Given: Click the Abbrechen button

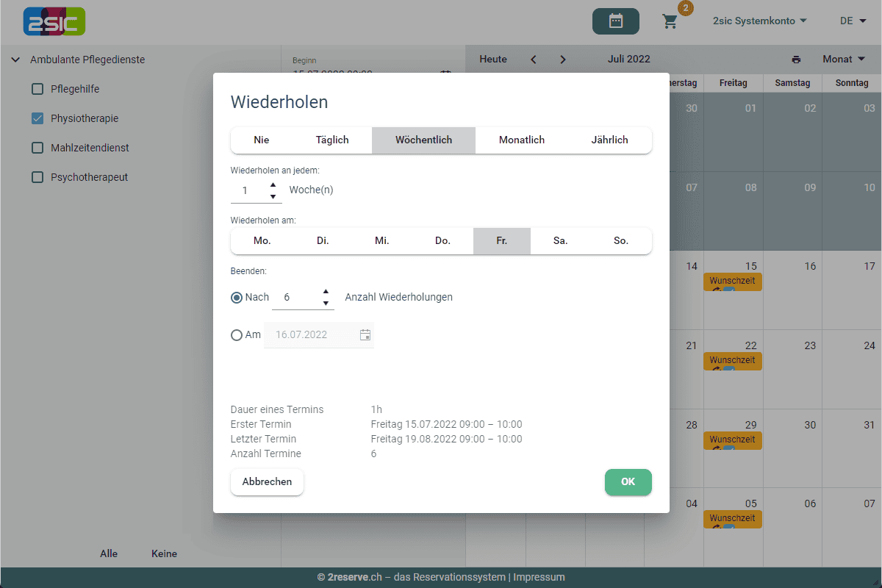Looking at the screenshot, I should 267,482.
